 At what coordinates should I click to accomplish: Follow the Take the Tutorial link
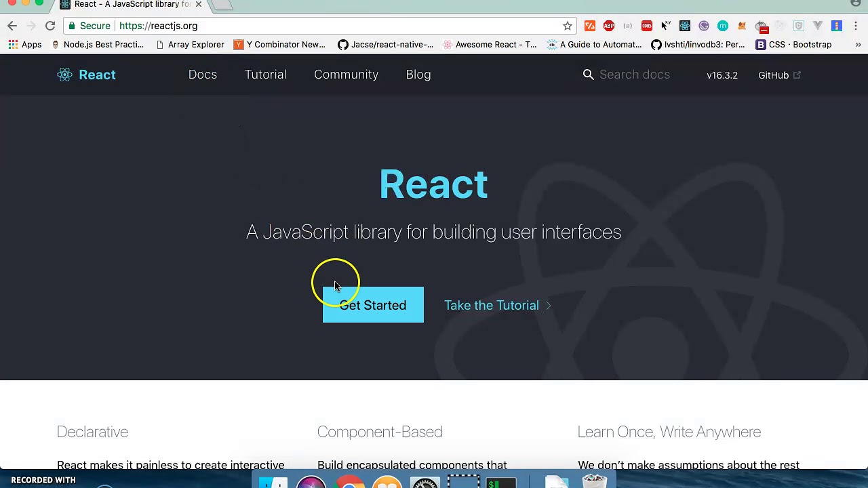(x=498, y=305)
